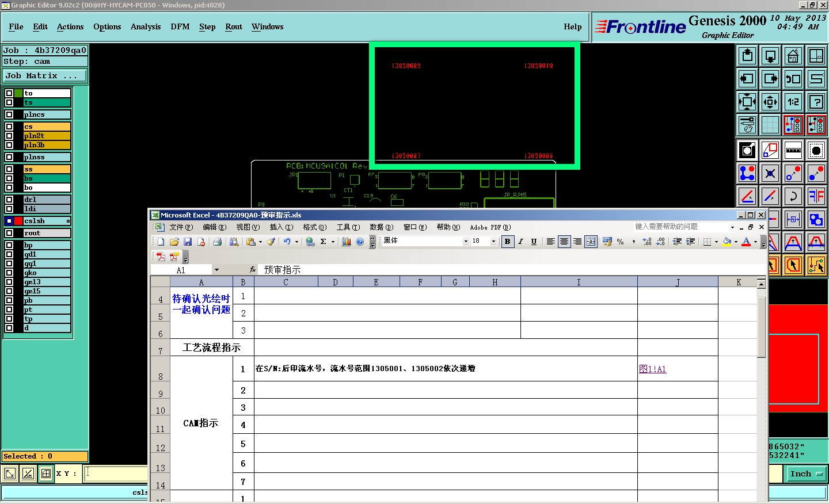
Task: Click the Adobe PDF convert icon in Excel
Action: (x=161, y=257)
